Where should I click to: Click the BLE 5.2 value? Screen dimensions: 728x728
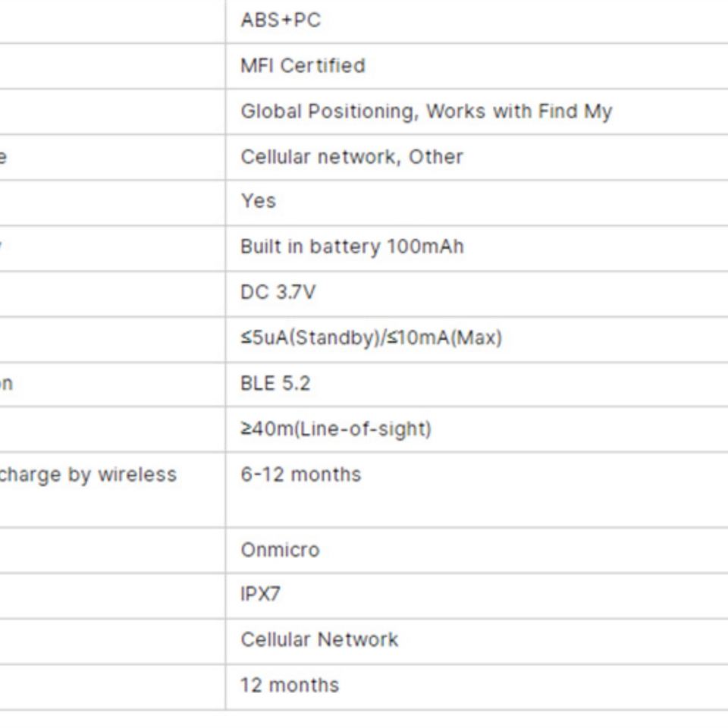coord(275,384)
